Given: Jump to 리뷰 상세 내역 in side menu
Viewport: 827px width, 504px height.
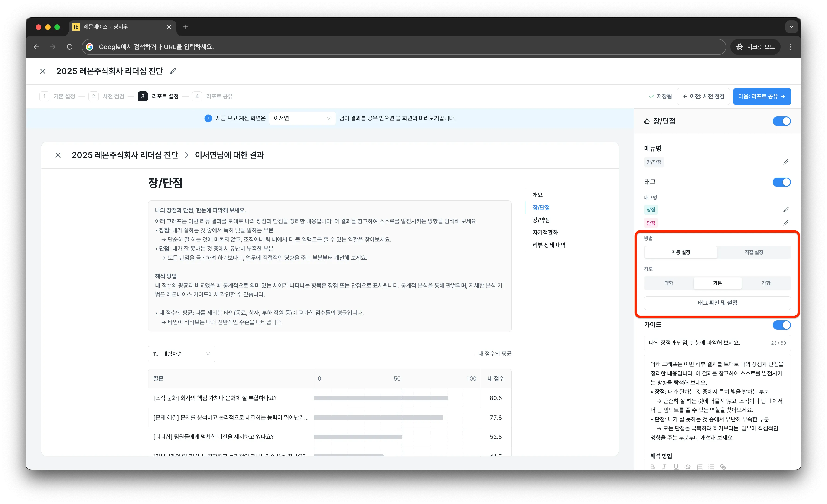Looking at the screenshot, I should pyautogui.click(x=549, y=245).
